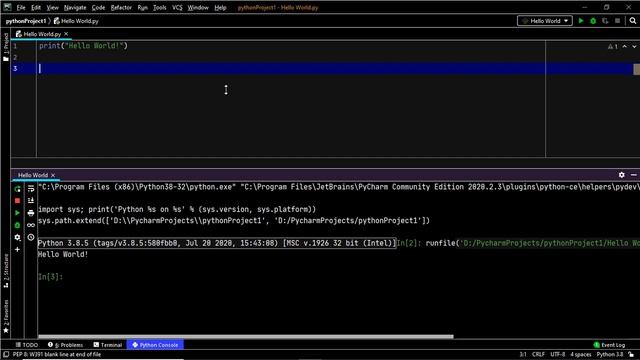Rerun the Python console
640x360 pixels.
pyautogui.click(x=17, y=189)
